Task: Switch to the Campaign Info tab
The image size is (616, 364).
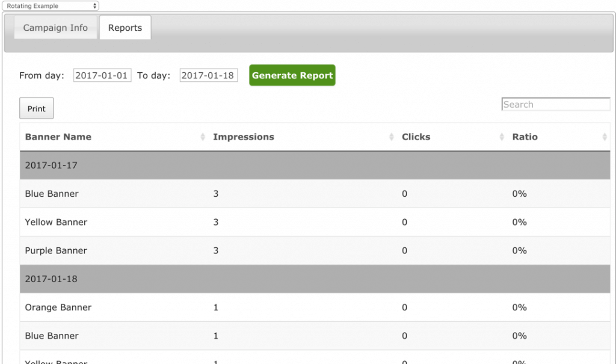Action: click(x=55, y=28)
